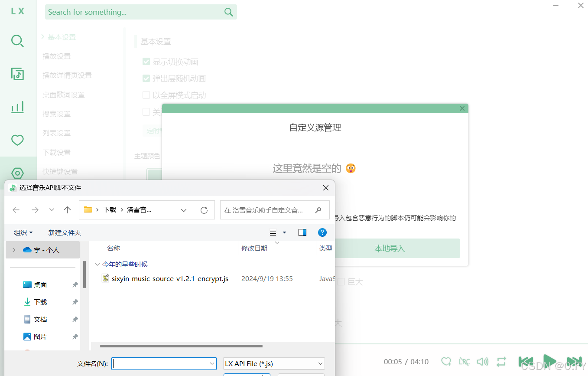
Task: Sort files by 修改日期 column header
Action: click(254, 248)
